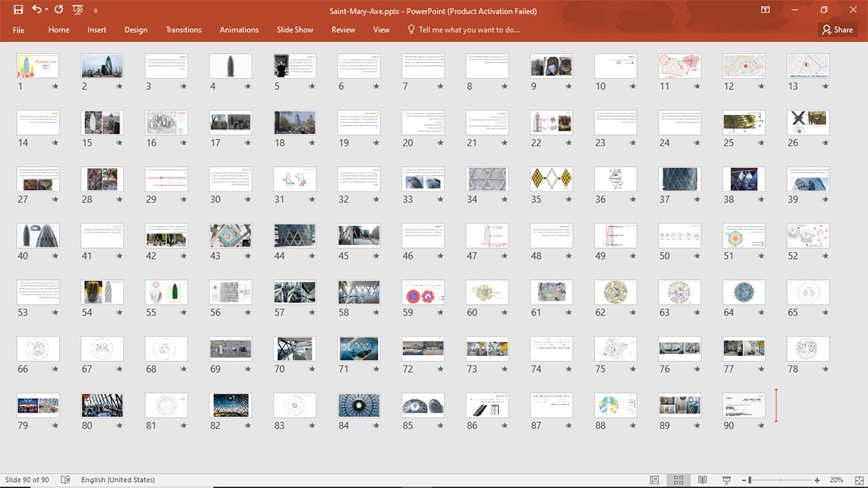Open the Transitions ribbon tab
868x488 pixels.
coord(183,30)
